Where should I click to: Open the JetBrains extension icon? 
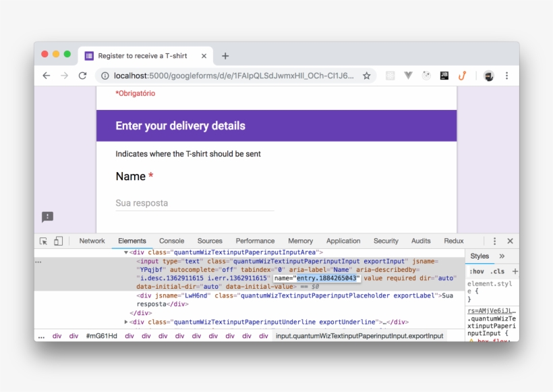(x=444, y=76)
